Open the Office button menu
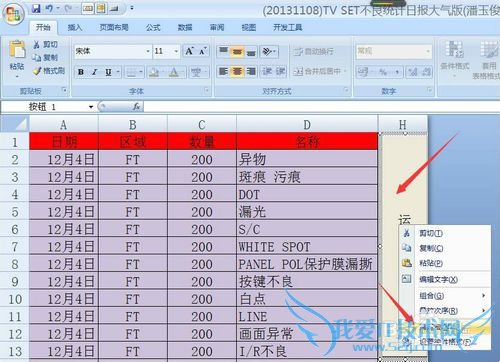The height and width of the screenshot is (362, 500). coord(13,14)
